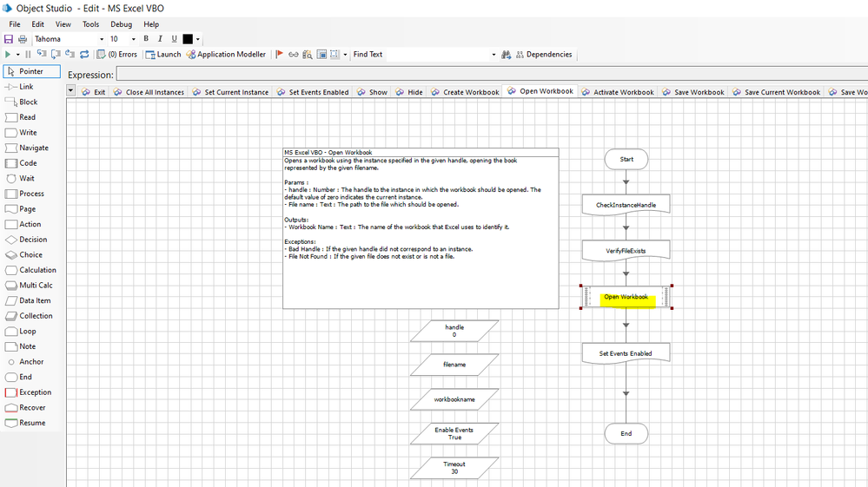This screenshot has height=487, width=868.
Task: Toggle bold formatting
Action: click(146, 39)
